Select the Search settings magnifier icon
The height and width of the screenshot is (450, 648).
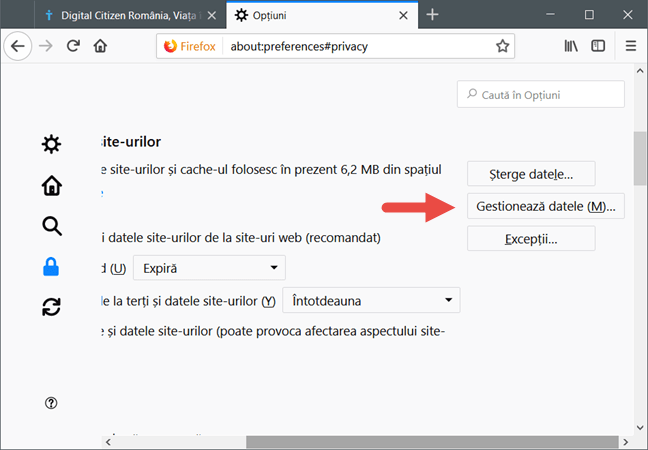[51, 226]
